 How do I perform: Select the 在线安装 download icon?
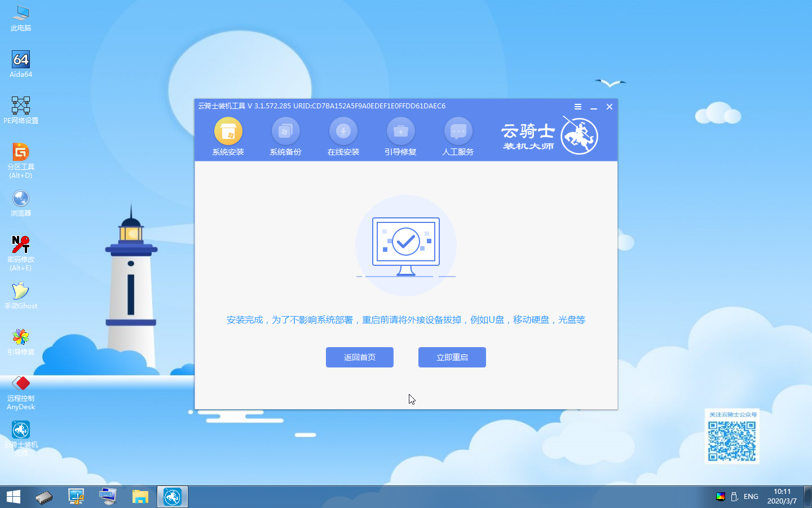343,132
